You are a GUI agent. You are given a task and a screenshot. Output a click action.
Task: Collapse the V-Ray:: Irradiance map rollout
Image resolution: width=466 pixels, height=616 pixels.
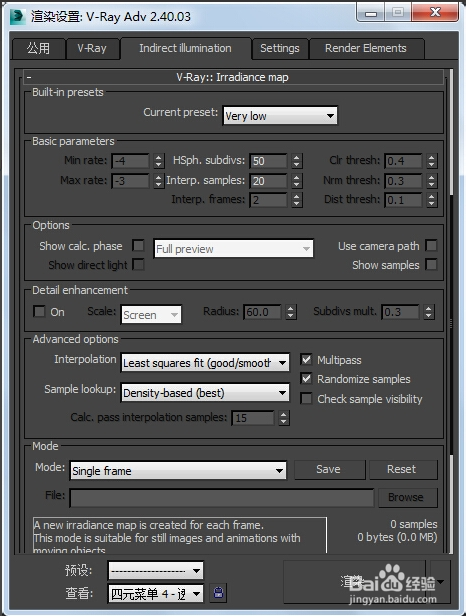click(x=233, y=77)
